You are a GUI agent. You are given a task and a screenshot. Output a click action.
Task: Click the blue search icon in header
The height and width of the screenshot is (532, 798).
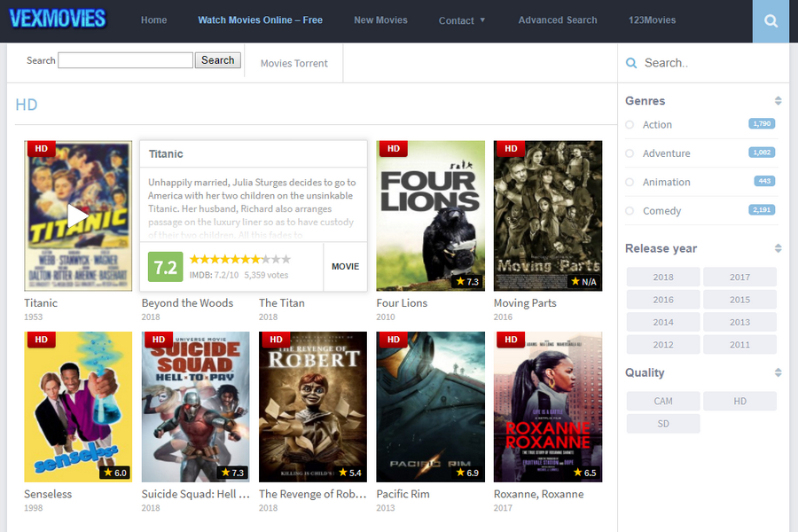pos(771,21)
